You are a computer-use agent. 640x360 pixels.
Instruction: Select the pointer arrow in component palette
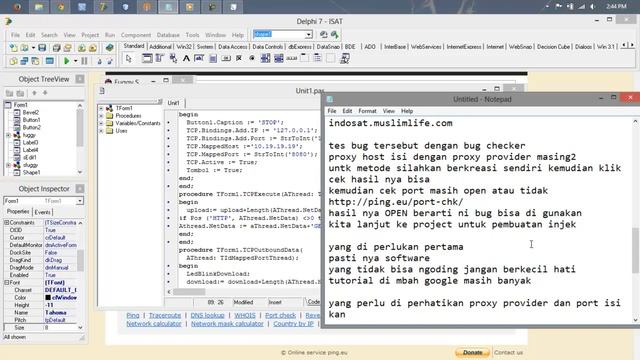pyautogui.click(x=129, y=59)
